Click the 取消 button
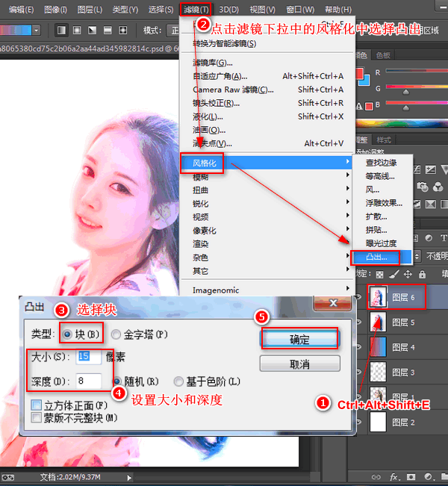Viewport: 448px width, 486px height. pos(299,364)
